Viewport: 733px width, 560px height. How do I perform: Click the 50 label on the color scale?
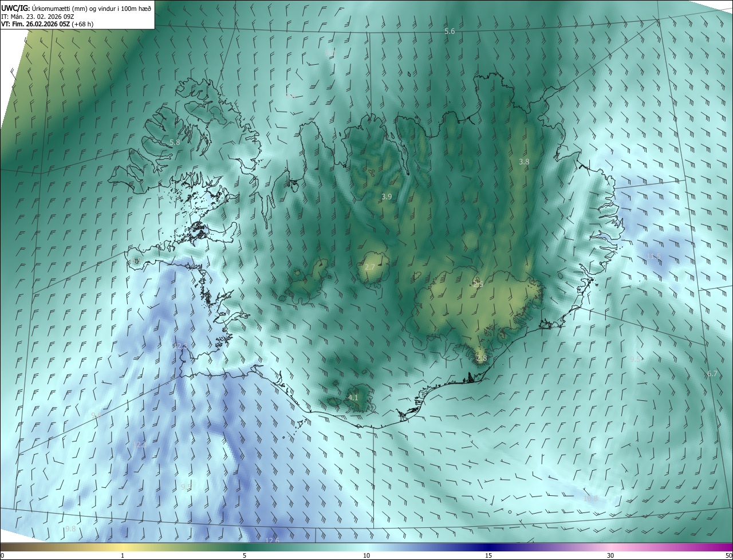tap(728, 555)
